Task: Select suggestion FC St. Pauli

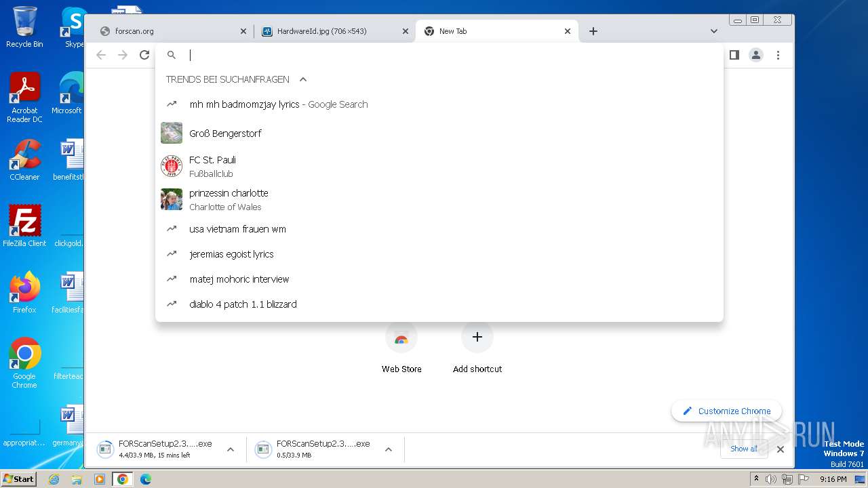Action: point(439,167)
